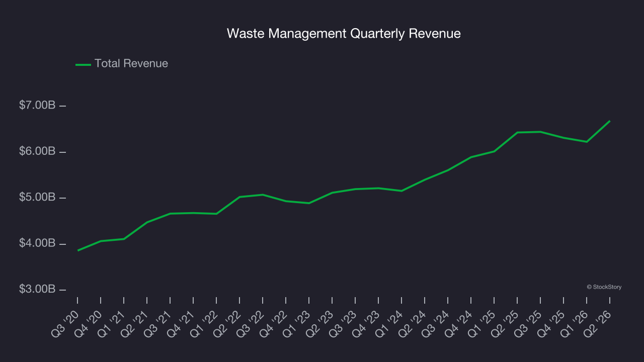Click the '$7.00B' y-axis label

[37, 106]
